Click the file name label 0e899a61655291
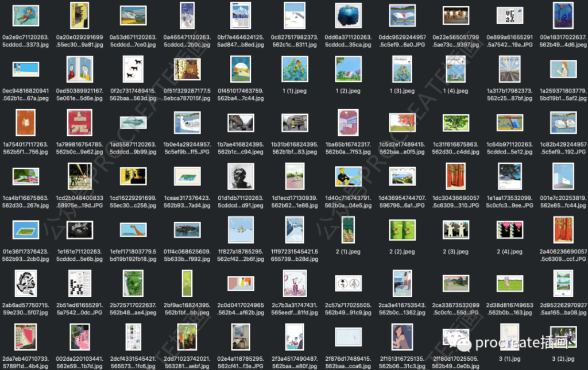Screen dimensions: 588x370 click(510, 38)
